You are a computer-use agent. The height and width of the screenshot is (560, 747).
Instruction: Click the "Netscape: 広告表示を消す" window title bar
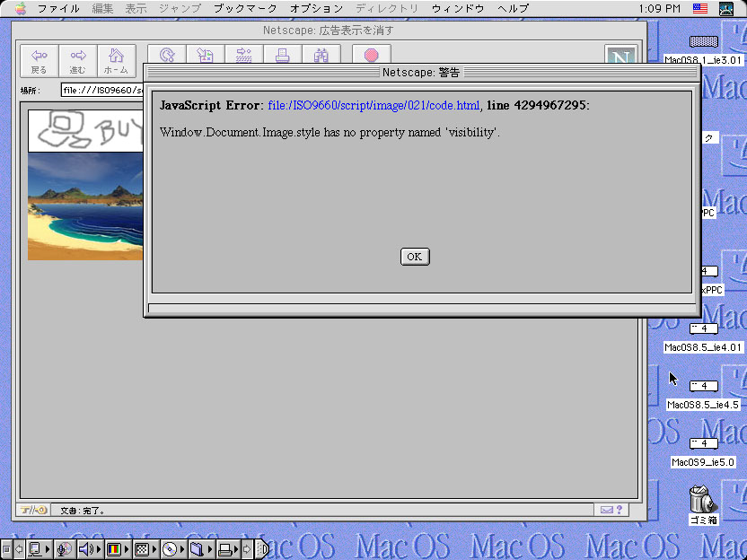[329, 31]
